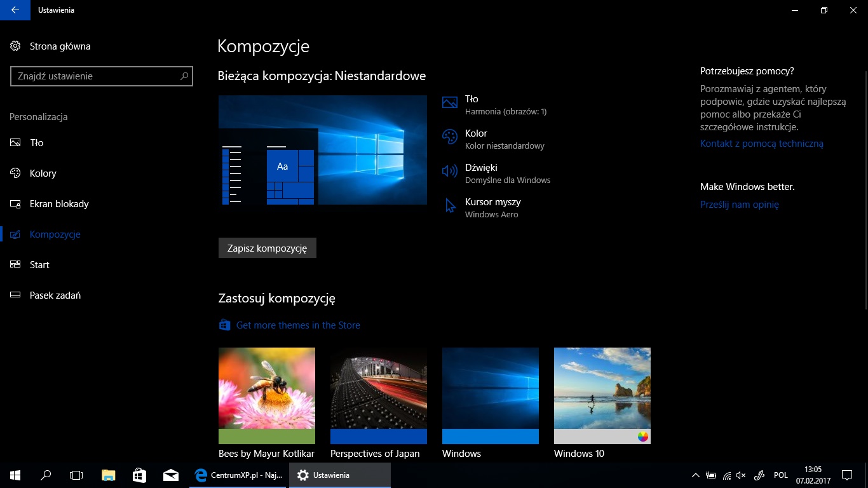Click blue color bar under Windows theme
The height and width of the screenshot is (488, 868).
pos(491,436)
